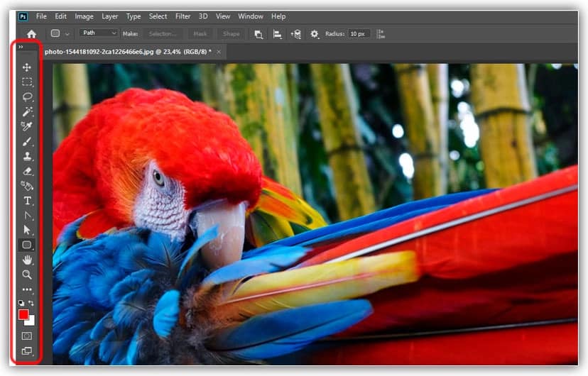Swap foreground and background colors
The width and height of the screenshot is (588, 376).
pos(31,303)
